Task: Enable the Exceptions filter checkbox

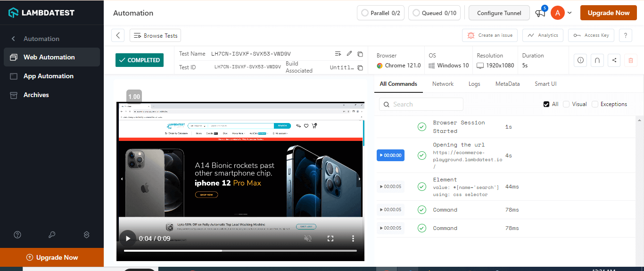Action: pos(595,104)
